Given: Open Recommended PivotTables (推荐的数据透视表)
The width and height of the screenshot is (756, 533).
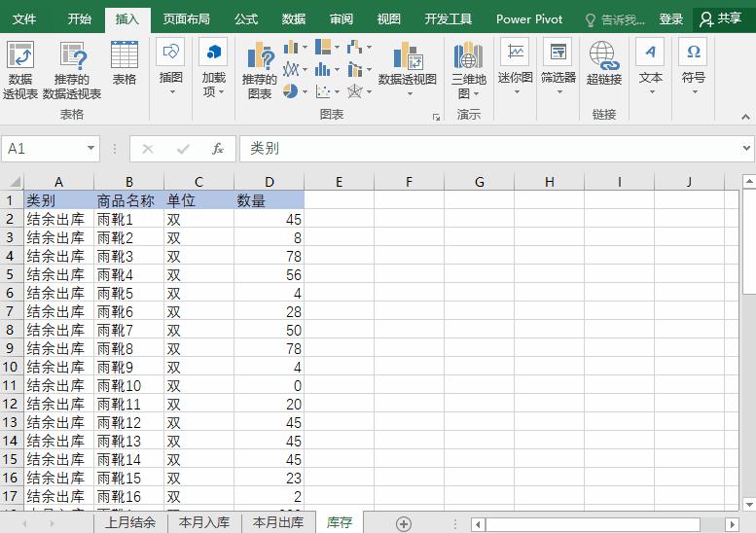Looking at the screenshot, I should pos(72,70).
